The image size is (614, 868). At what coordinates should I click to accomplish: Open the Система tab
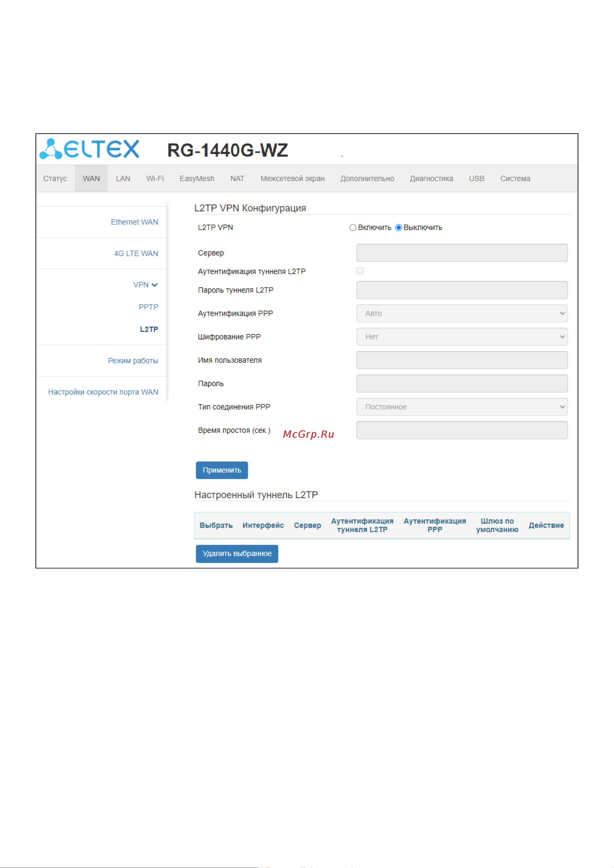point(515,179)
